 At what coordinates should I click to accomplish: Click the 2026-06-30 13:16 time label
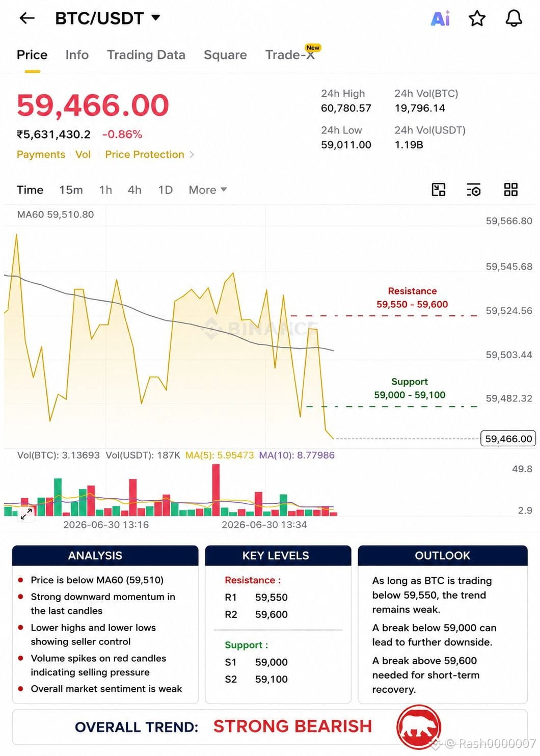coord(106,525)
